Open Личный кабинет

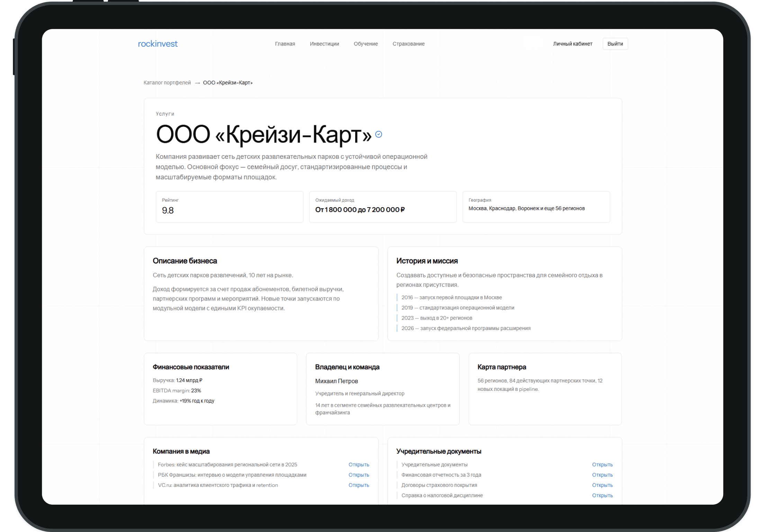coord(573,44)
